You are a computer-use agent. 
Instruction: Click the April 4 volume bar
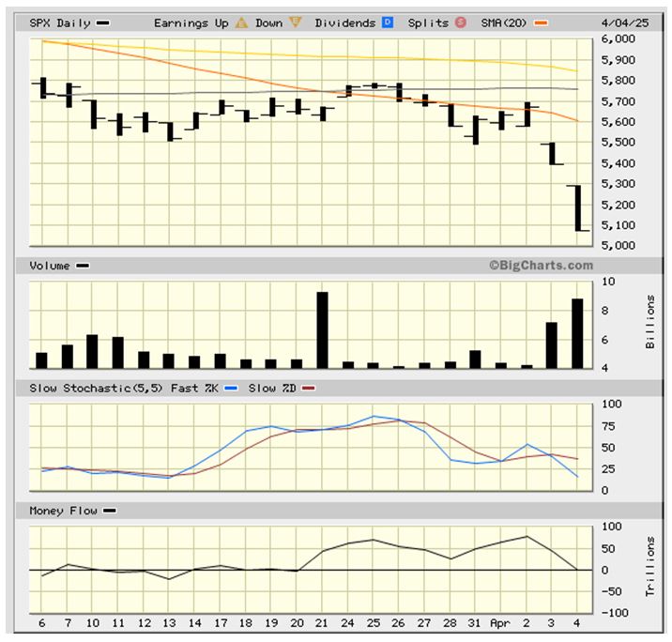click(x=577, y=334)
